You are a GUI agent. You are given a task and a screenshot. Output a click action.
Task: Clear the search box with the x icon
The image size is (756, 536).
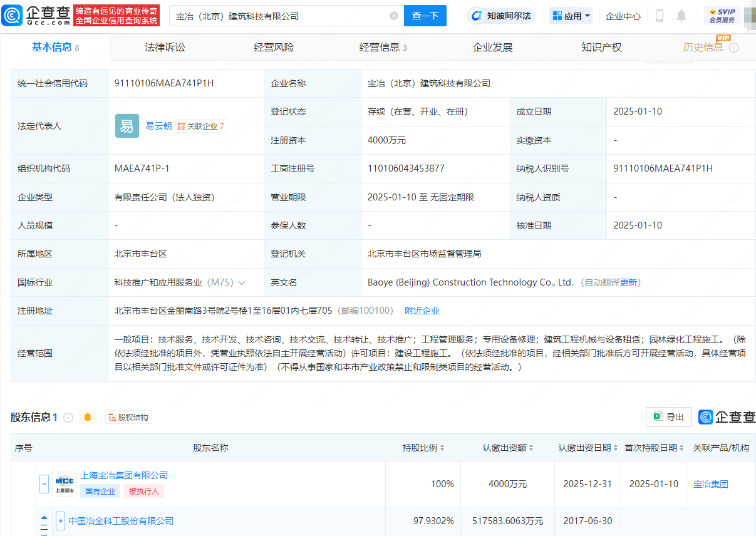point(393,15)
